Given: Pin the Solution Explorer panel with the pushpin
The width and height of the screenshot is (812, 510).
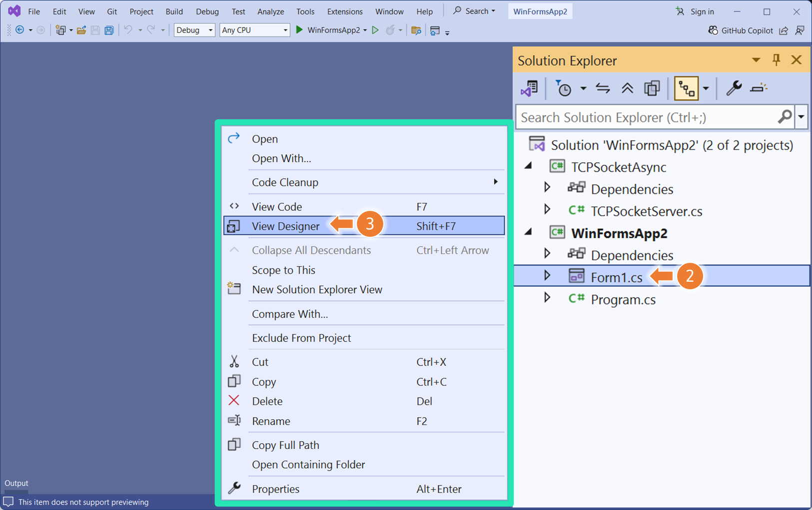Looking at the screenshot, I should coord(776,60).
